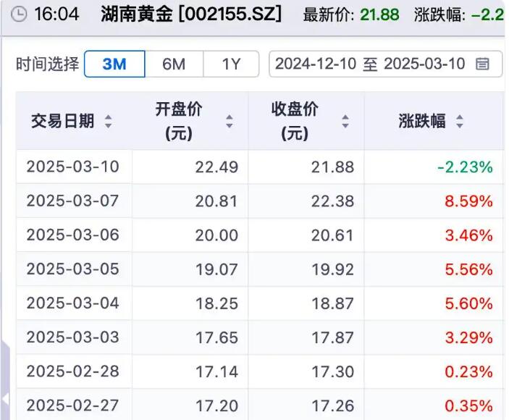Viewport: 509px width, 420px height.
Task: Click the latest price value 21.88
Action: [380, 14]
